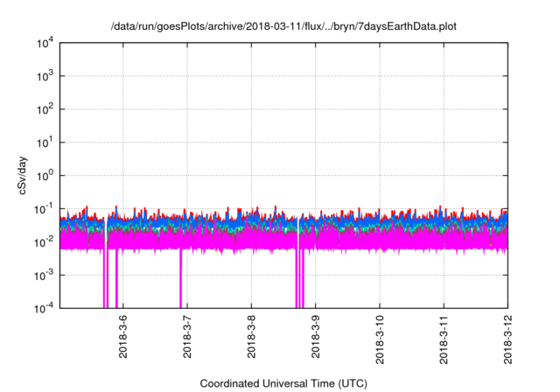Click the 10^2 y-axis tick label
The height and width of the screenshot is (392, 560).
(45, 109)
